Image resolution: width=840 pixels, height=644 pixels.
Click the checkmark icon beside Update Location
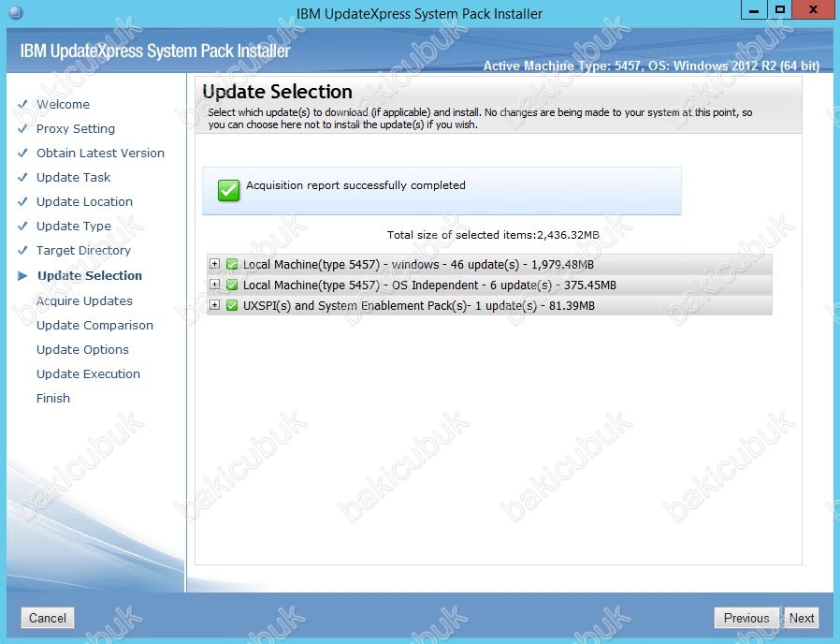point(22,201)
